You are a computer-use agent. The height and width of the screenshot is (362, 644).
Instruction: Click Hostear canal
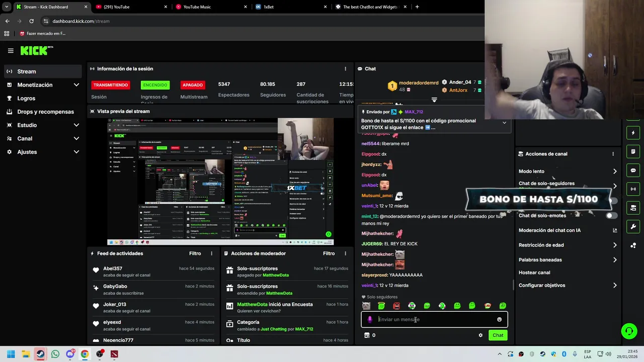click(x=534, y=273)
